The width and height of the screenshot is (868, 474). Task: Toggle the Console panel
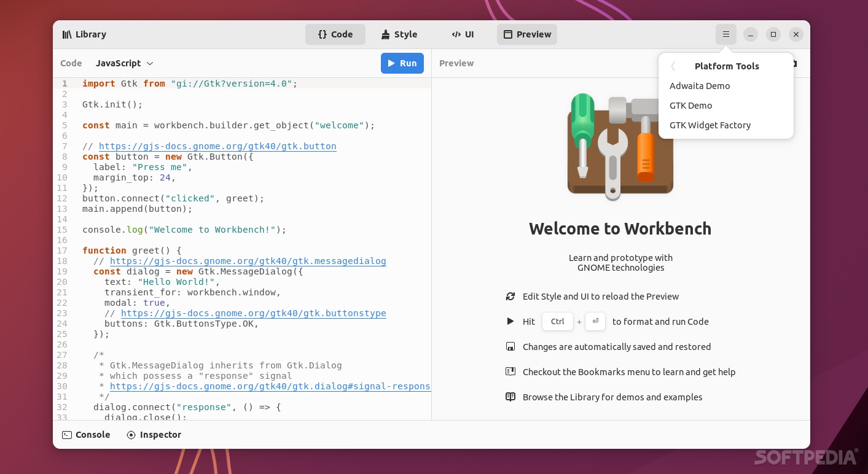pyautogui.click(x=86, y=435)
